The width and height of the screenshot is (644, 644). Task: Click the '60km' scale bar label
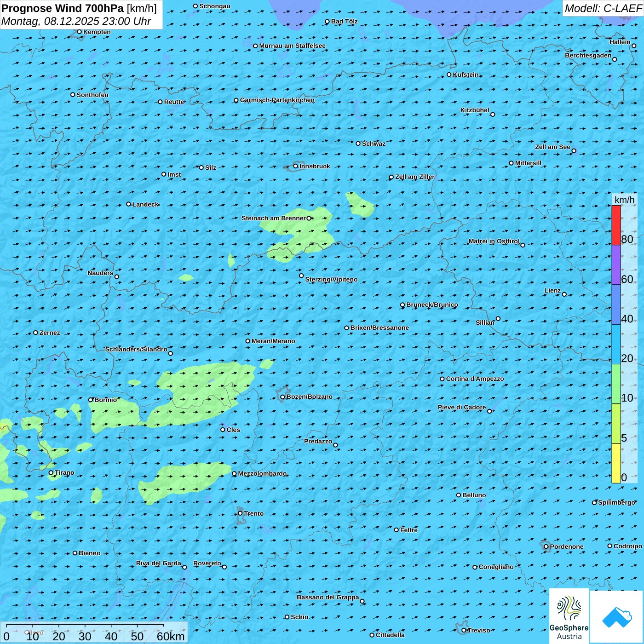tap(171, 636)
